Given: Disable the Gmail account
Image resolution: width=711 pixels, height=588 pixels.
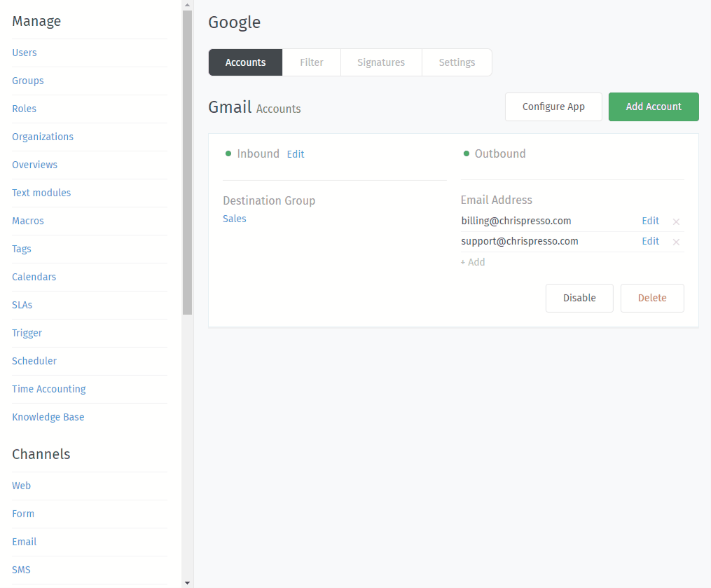Looking at the screenshot, I should click(579, 298).
